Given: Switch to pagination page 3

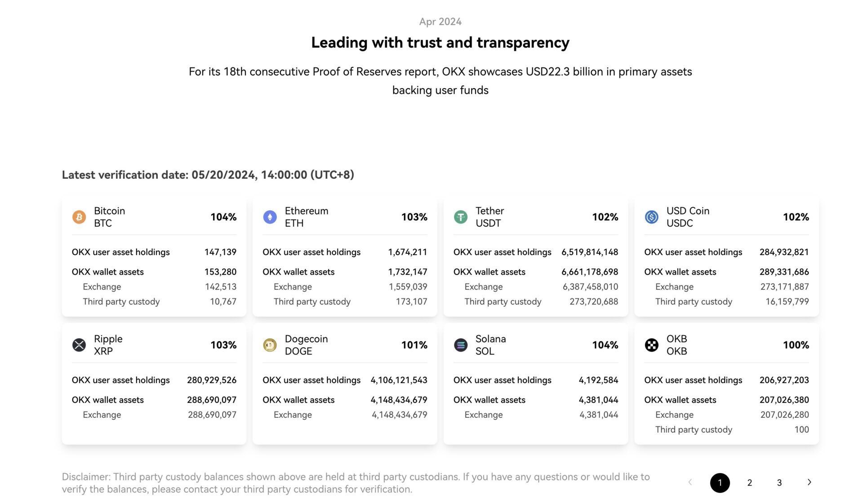Looking at the screenshot, I should [x=779, y=482].
